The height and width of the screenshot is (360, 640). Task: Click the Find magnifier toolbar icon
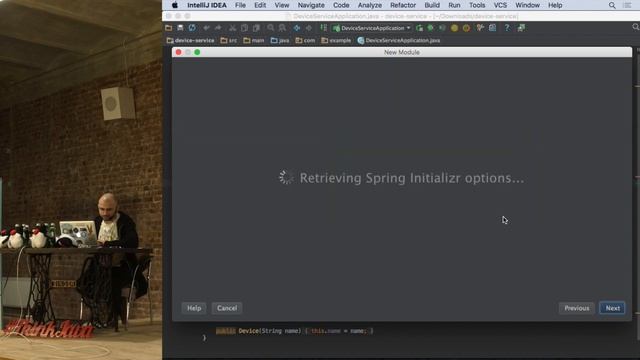click(271, 28)
